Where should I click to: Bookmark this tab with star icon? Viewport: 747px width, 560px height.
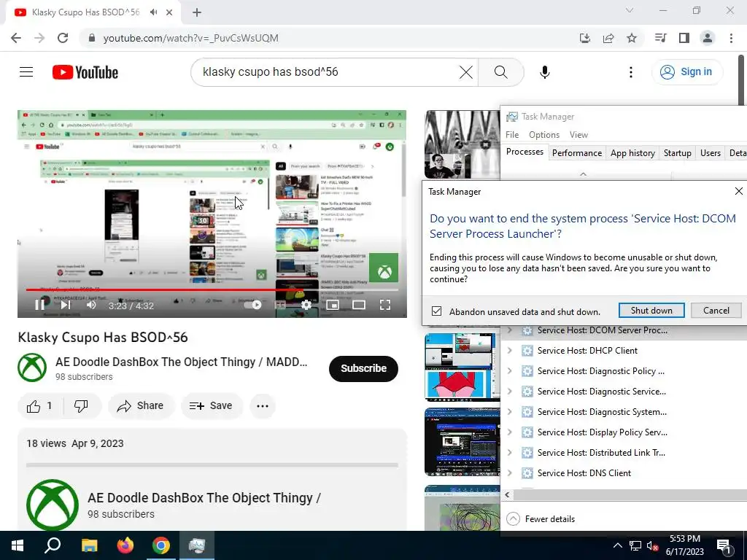tap(632, 38)
